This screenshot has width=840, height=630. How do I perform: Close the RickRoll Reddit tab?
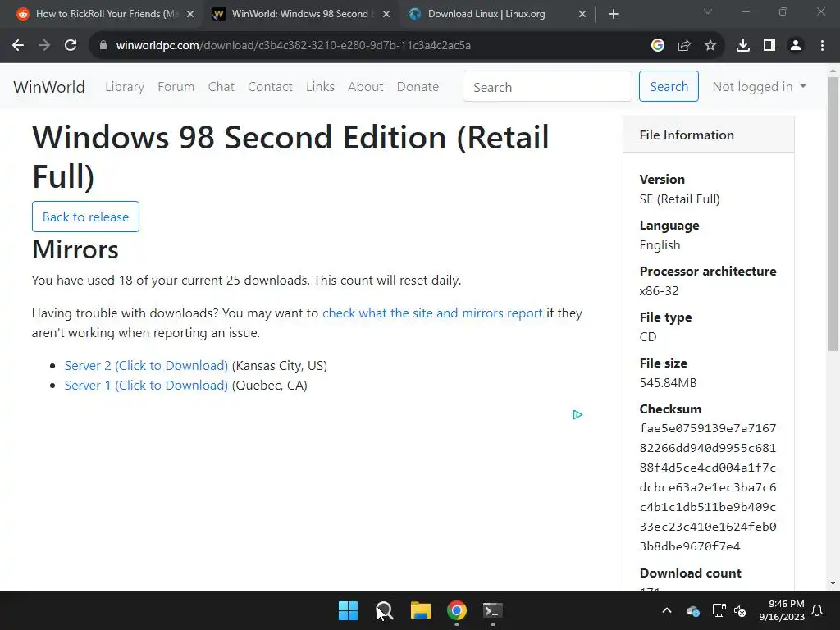(x=190, y=14)
